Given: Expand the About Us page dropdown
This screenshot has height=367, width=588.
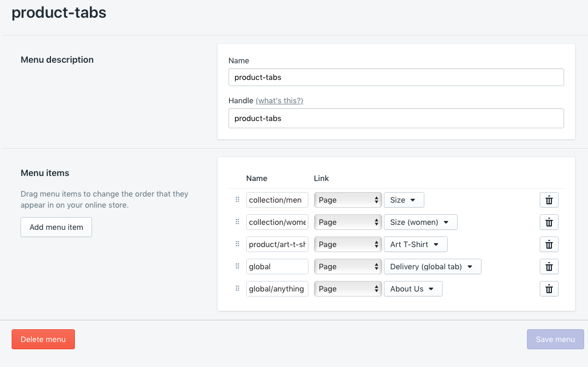Looking at the screenshot, I should [413, 289].
